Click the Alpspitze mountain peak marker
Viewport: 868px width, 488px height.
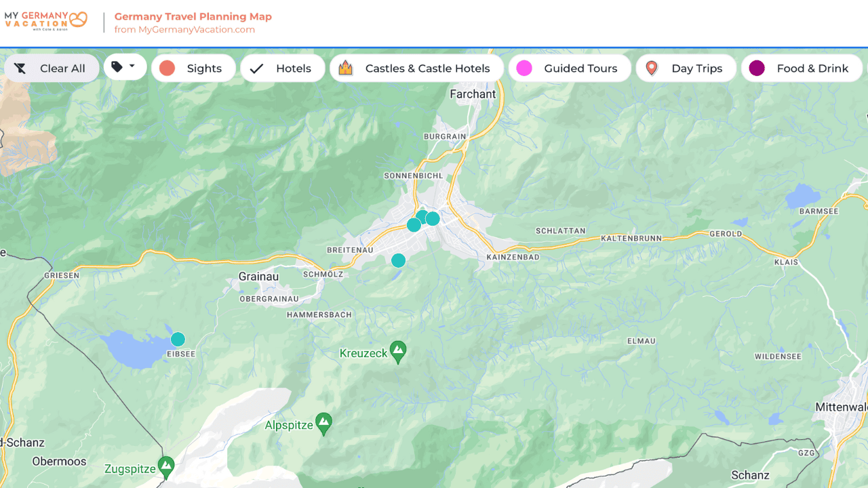click(324, 423)
